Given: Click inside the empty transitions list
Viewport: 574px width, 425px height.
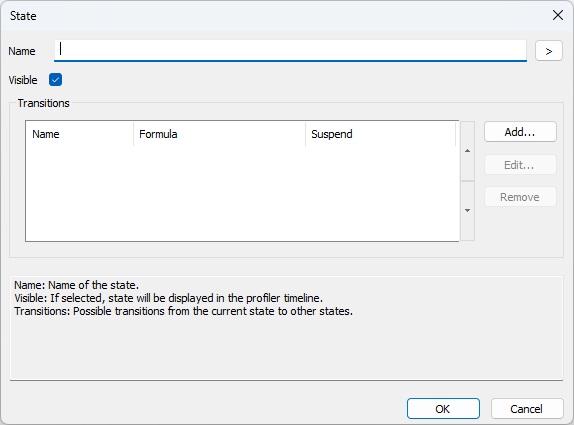Looking at the screenshot, I should point(242,193).
